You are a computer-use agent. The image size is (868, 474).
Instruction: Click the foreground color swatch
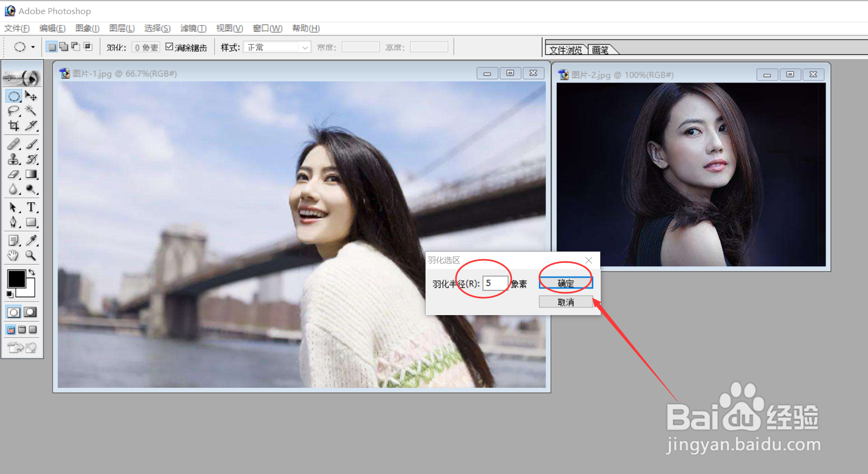click(16, 279)
